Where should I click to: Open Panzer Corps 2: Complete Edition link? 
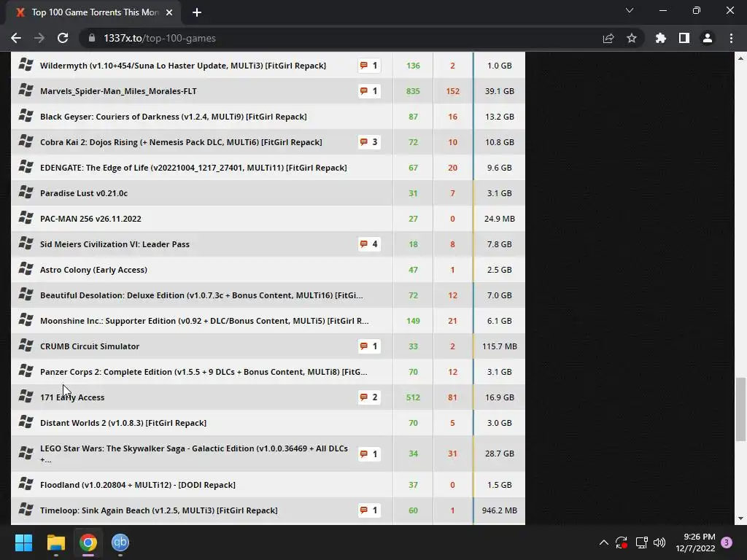pyautogui.click(x=204, y=372)
